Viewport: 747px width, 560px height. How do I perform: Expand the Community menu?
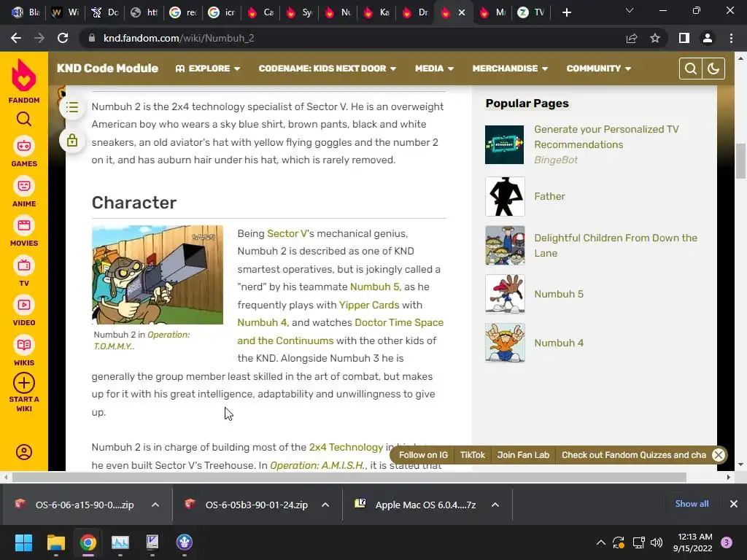click(x=598, y=69)
